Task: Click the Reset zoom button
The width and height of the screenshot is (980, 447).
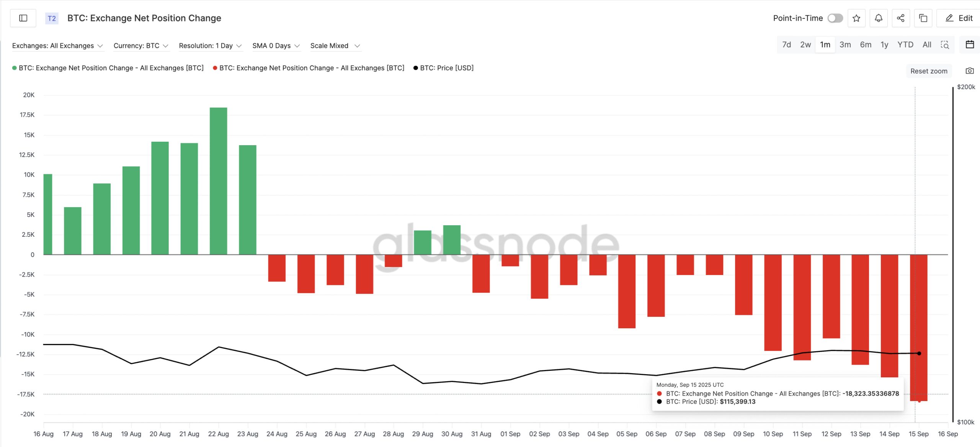Action: click(x=928, y=71)
